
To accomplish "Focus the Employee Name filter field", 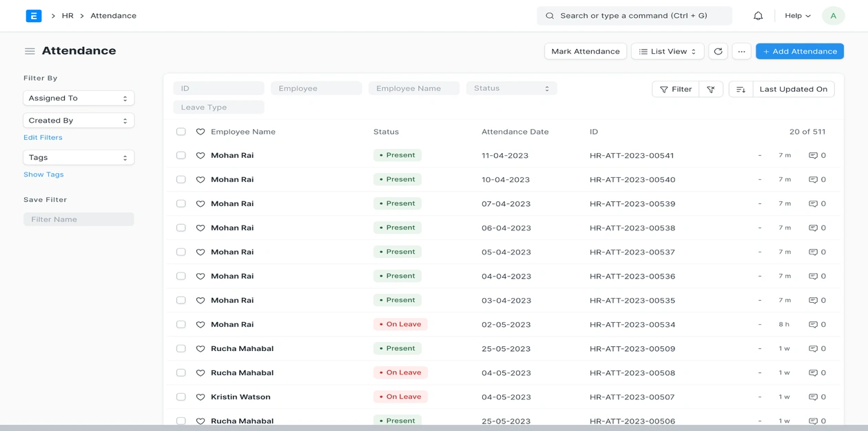I will point(413,88).
